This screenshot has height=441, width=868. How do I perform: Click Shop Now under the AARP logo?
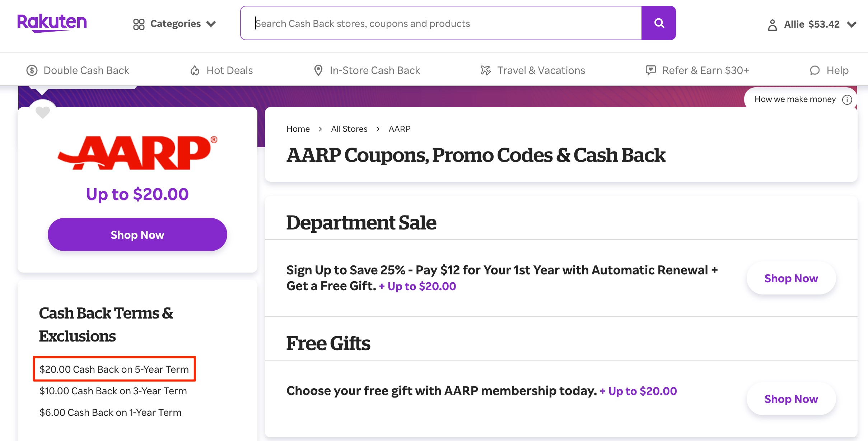coord(137,234)
